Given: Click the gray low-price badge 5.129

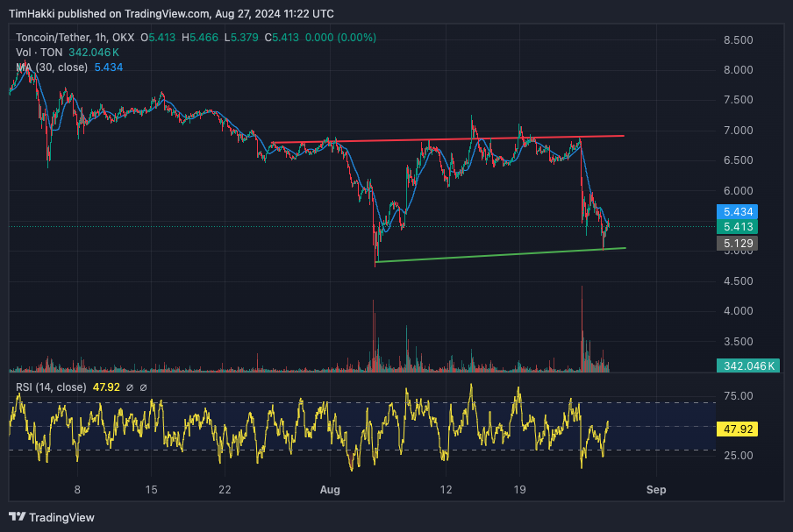Looking at the screenshot, I should point(735,243).
